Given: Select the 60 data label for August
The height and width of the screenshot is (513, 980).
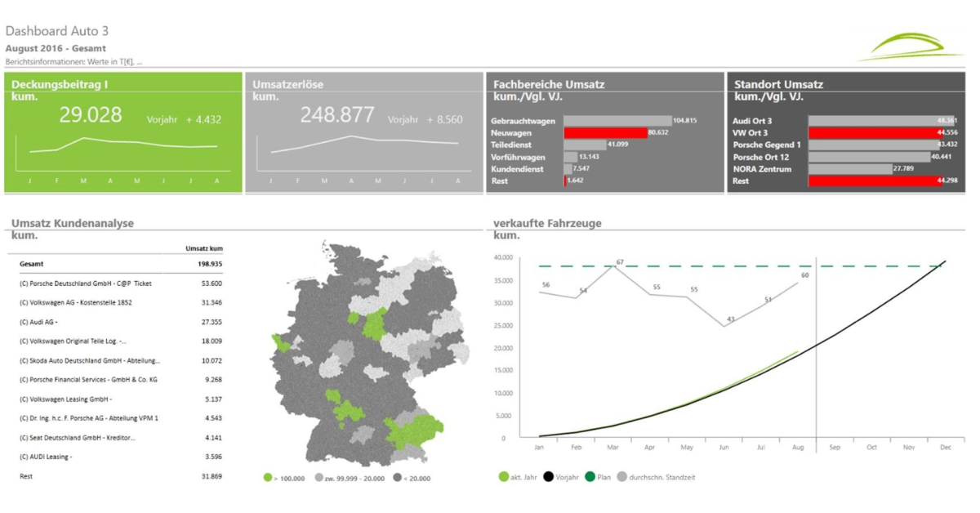Looking at the screenshot, I should coord(804,275).
